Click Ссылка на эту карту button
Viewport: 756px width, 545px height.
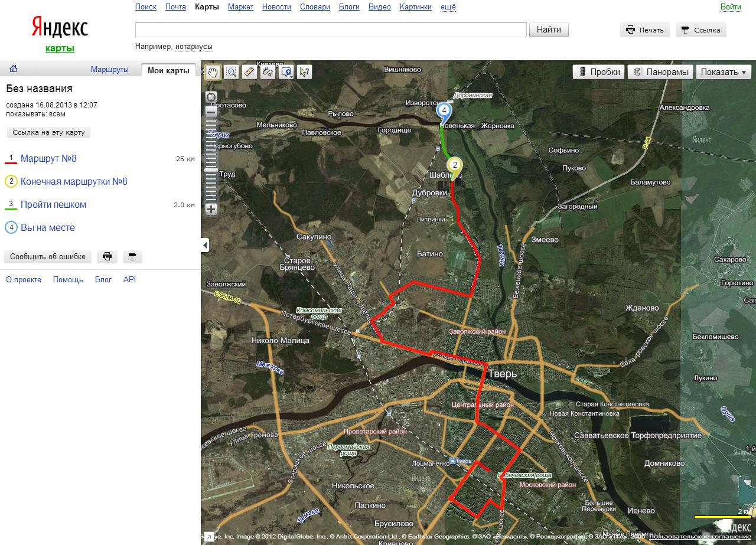48,132
